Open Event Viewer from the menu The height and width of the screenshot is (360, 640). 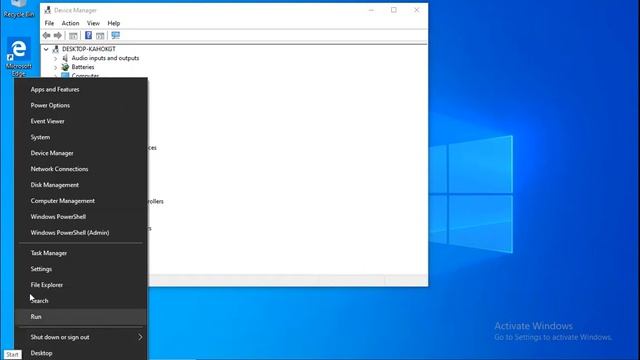[x=81, y=121]
